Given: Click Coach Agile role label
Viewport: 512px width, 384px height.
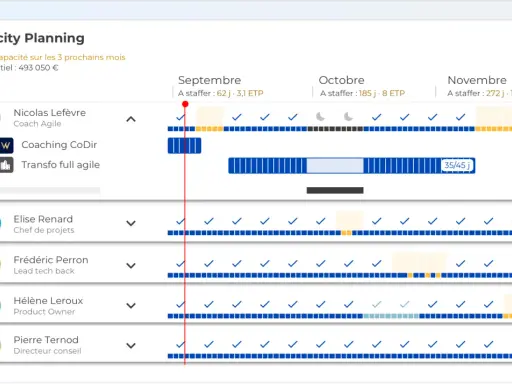Looking at the screenshot, I should tap(37, 124).
